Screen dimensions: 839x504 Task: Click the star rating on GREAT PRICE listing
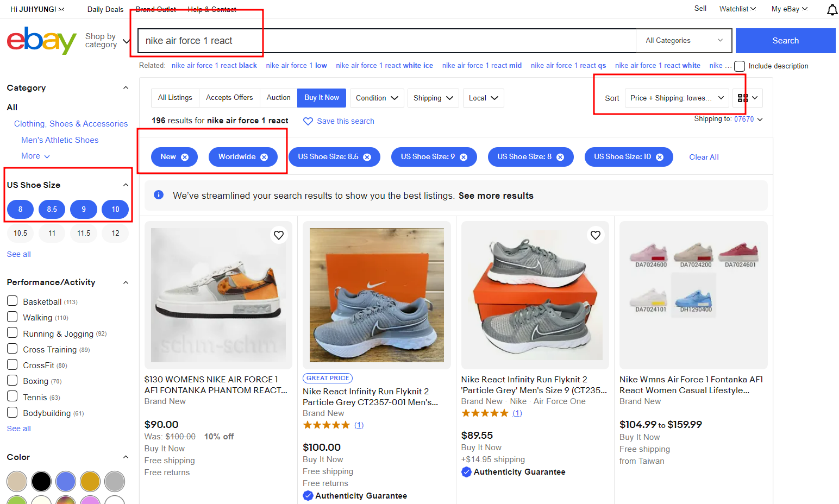pos(327,425)
